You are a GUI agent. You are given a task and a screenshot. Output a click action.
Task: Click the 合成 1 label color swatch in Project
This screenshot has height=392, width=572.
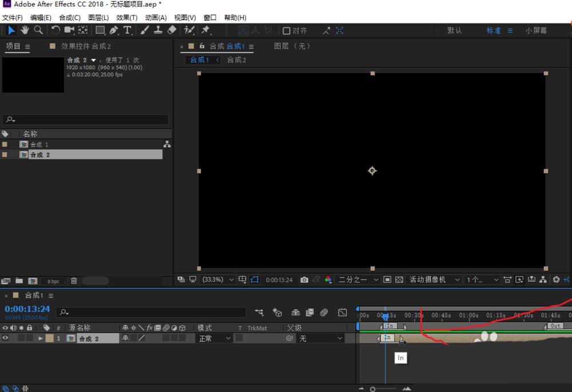click(5, 144)
